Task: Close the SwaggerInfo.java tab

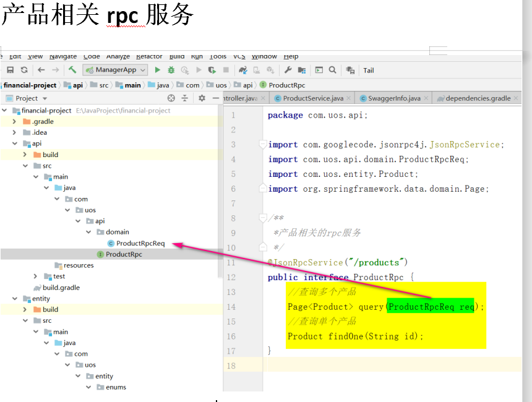Action: [x=426, y=98]
